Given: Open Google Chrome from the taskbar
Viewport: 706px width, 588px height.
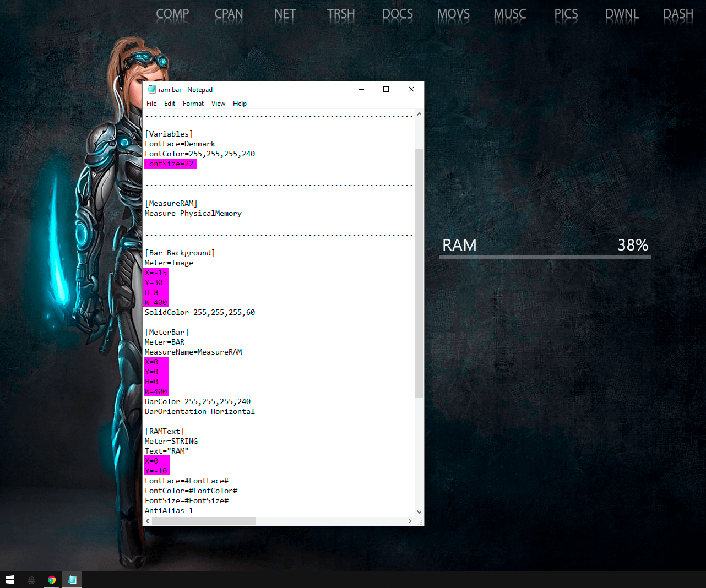Looking at the screenshot, I should pyautogui.click(x=52, y=580).
